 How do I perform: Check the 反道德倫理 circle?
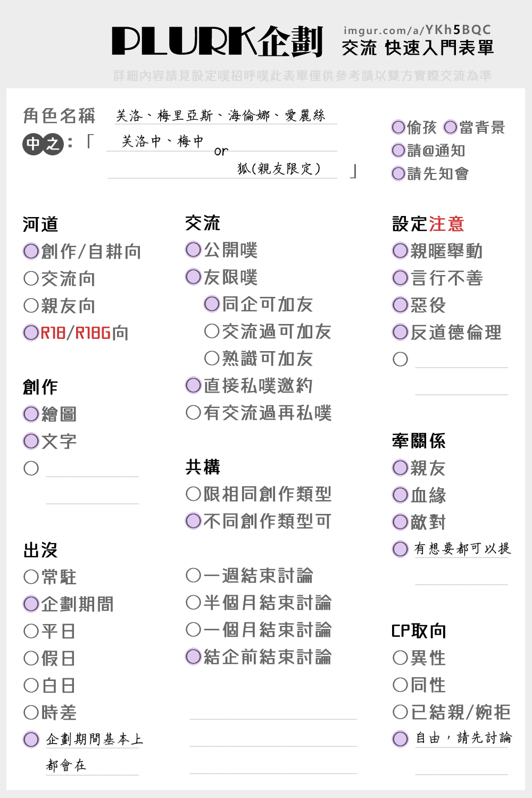[401, 332]
